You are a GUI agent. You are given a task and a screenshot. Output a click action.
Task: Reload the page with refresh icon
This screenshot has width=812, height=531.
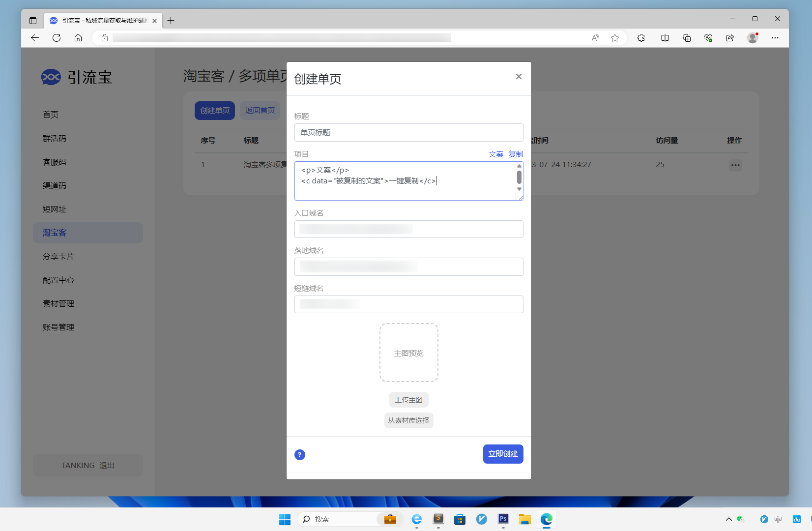pyautogui.click(x=57, y=38)
